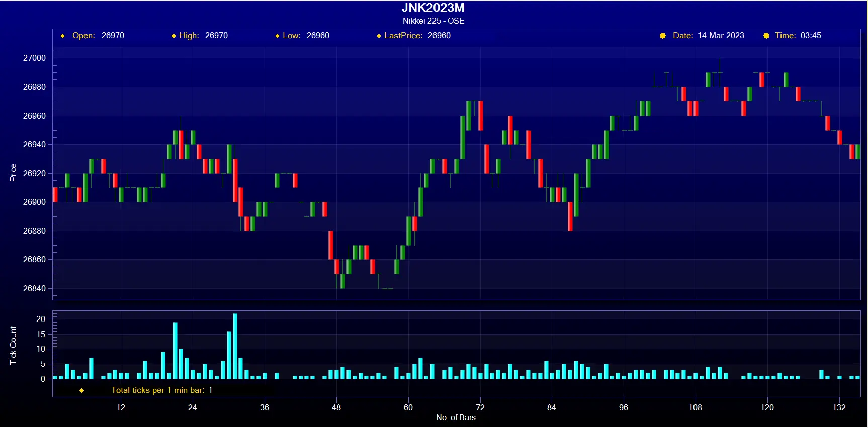Image resolution: width=868 pixels, height=428 pixels.
Task: Click the JNK2023M chart title
Action: 432,8
